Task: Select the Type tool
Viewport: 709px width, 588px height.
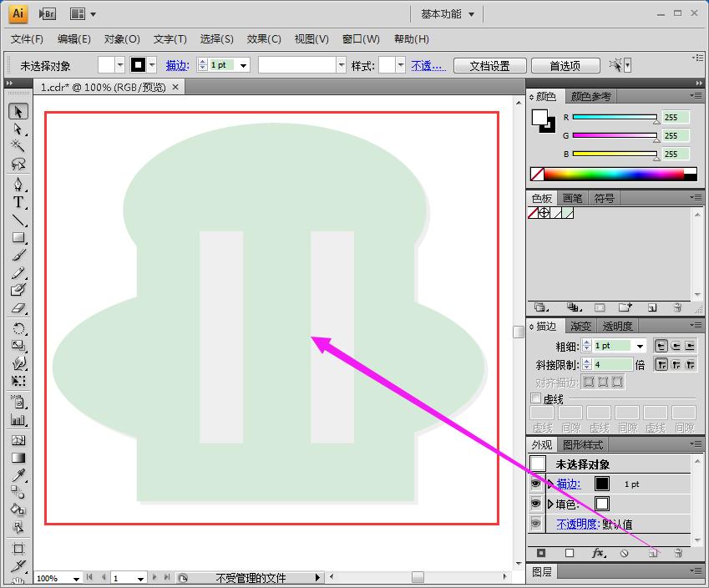Action: [x=18, y=203]
